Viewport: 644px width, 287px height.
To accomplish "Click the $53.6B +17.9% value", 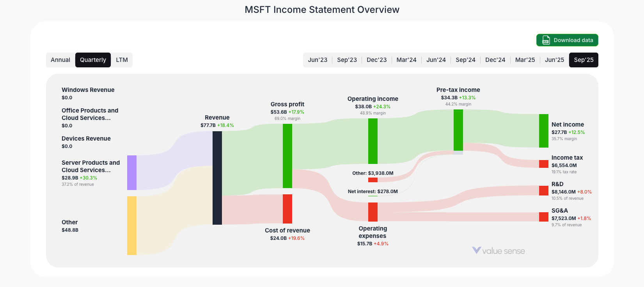I will click(x=287, y=112).
